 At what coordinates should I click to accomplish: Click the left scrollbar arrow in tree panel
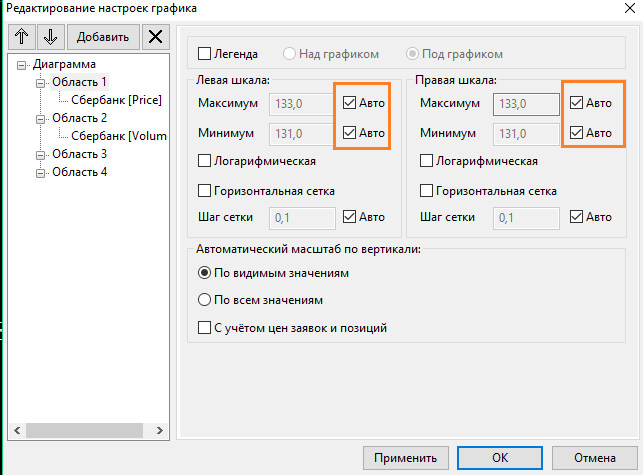click(17, 430)
